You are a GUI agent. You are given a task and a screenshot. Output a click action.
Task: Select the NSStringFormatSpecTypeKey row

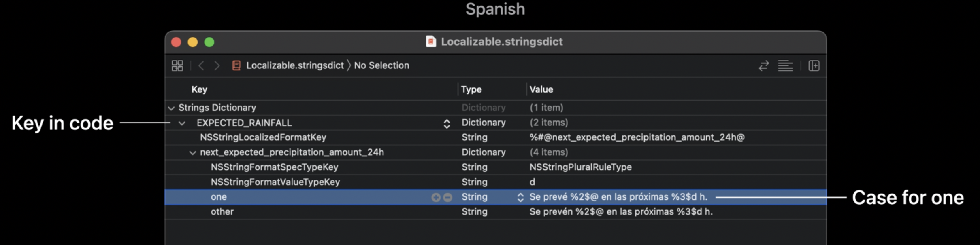point(496,167)
